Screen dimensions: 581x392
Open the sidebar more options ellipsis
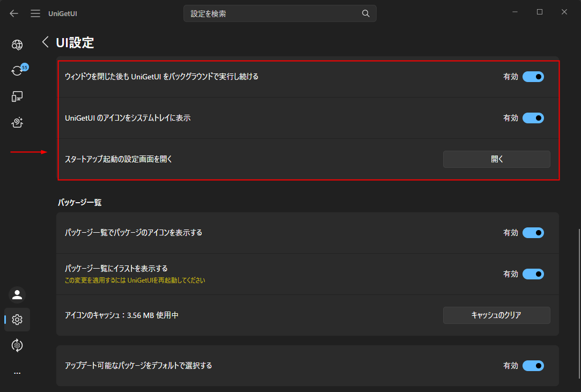[x=17, y=373]
